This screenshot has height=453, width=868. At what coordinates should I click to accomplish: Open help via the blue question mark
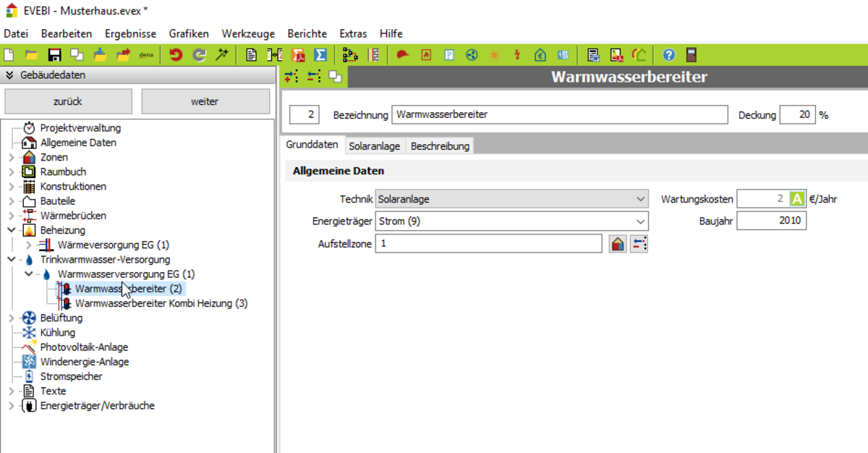[668, 54]
